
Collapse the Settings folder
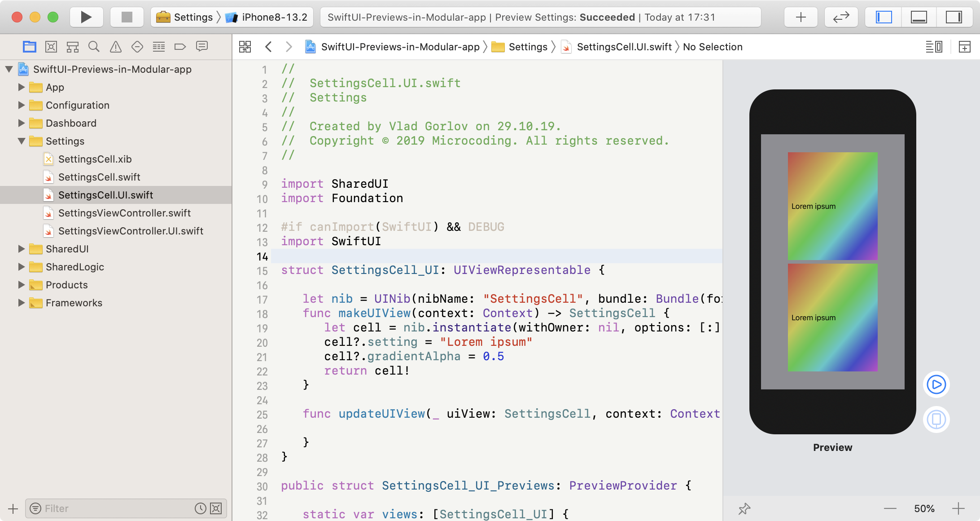click(21, 141)
